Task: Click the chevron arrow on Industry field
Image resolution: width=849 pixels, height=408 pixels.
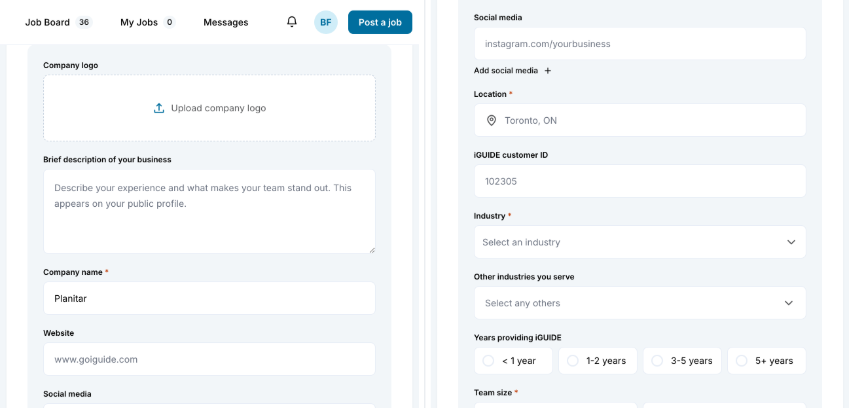Action: point(791,242)
